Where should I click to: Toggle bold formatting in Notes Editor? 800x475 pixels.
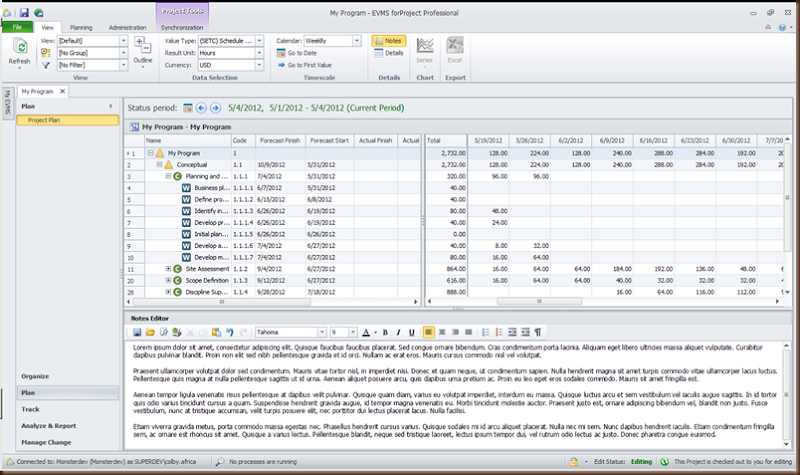pyautogui.click(x=384, y=332)
